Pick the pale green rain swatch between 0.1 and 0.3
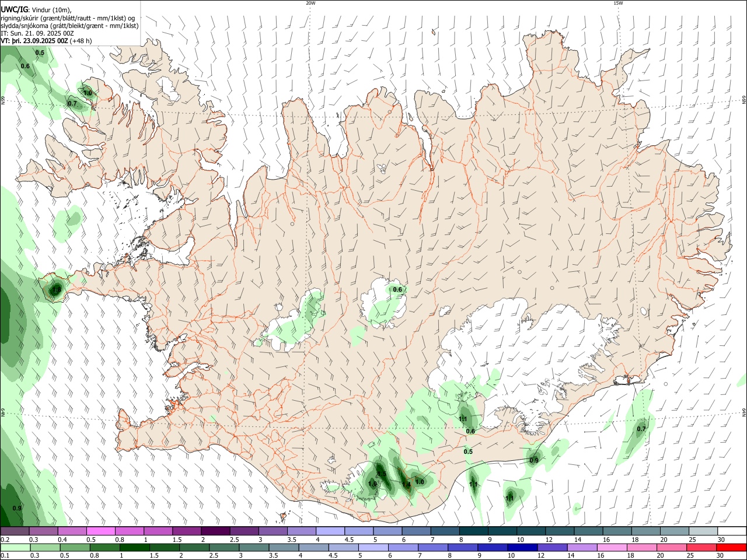Viewport: 747px width, 560px height. (x=15, y=548)
